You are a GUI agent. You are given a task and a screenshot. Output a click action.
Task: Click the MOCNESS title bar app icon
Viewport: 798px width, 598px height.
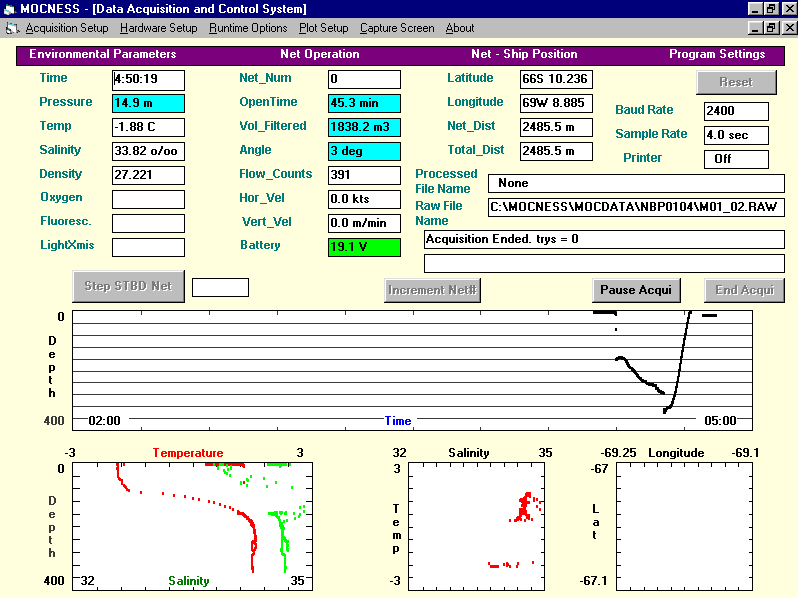pos(10,9)
